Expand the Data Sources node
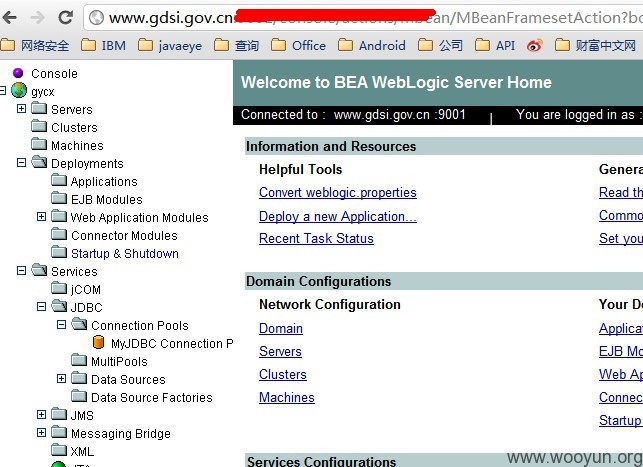 pyautogui.click(x=62, y=378)
